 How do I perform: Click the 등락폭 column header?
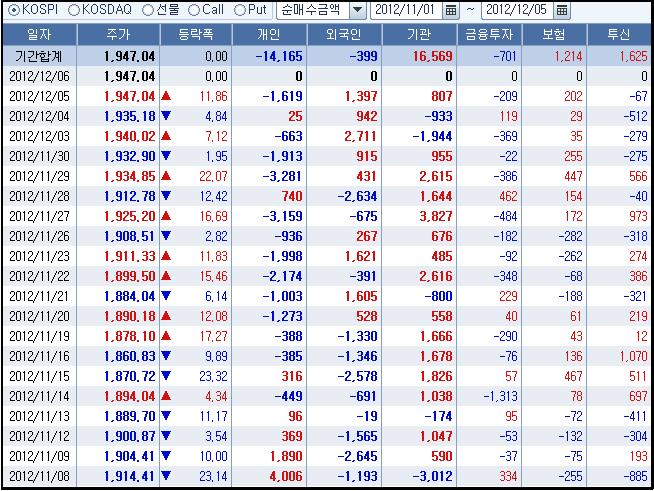click(x=196, y=34)
